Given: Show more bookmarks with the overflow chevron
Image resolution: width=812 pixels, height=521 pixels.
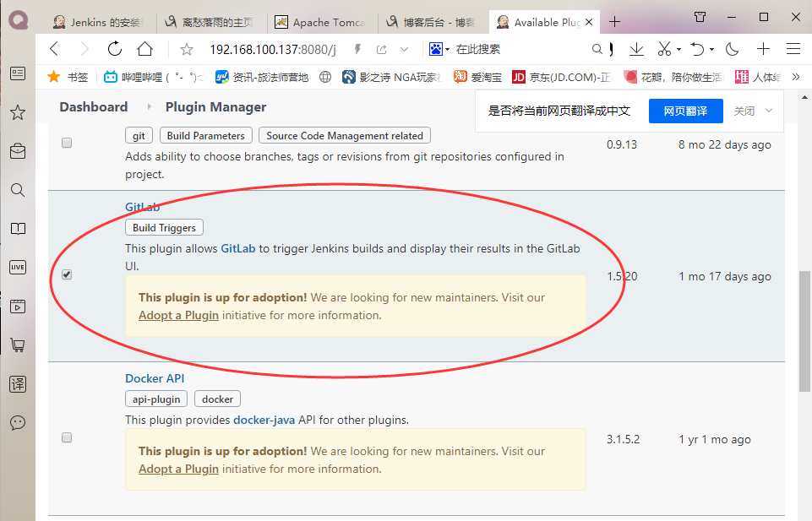Looking at the screenshot, I should [x=796, y=77].
